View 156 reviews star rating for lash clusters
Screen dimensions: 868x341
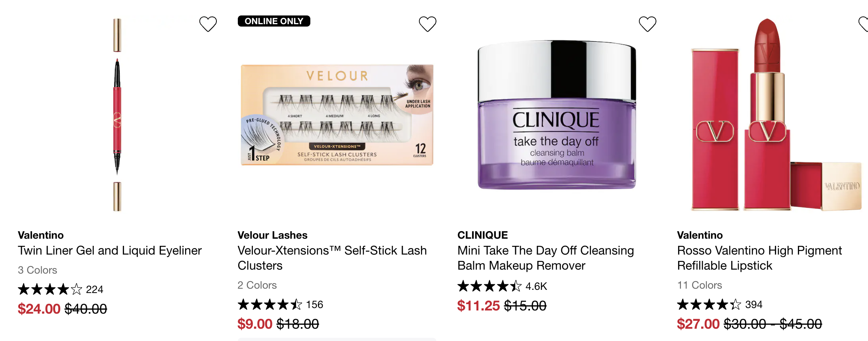coord(280,305)
